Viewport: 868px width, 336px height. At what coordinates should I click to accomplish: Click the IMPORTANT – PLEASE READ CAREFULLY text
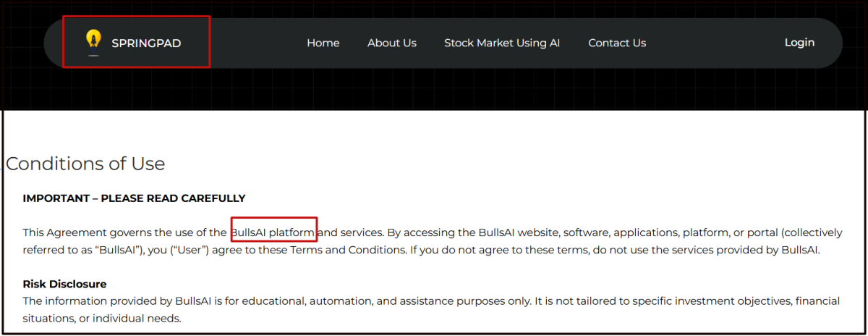(x=134, y=198)
